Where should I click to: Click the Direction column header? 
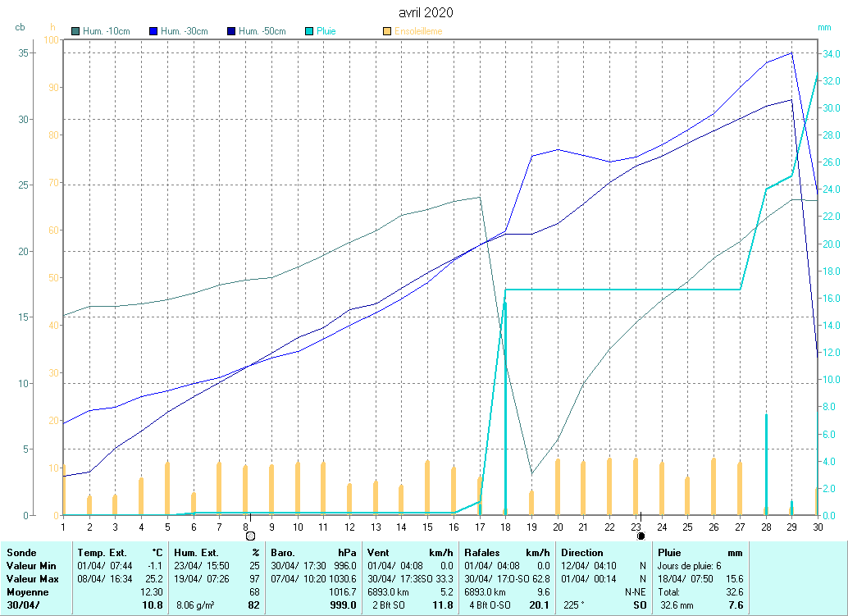point(582,553)
